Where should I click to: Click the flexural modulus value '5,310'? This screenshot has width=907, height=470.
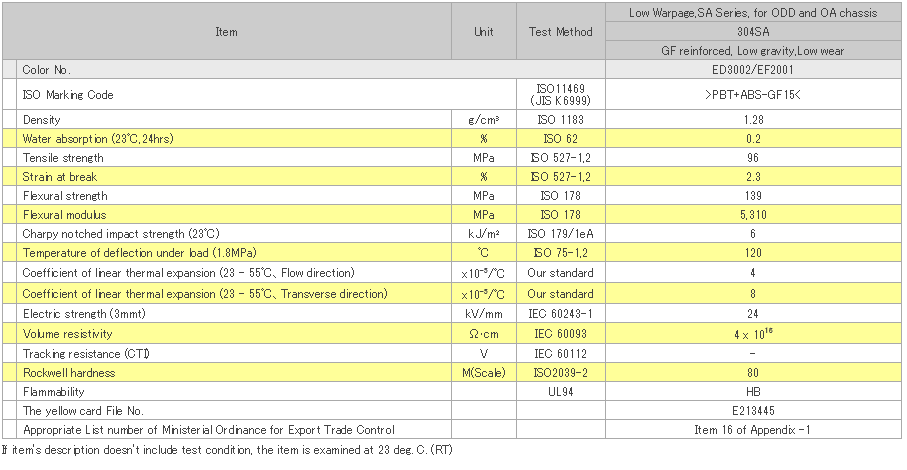(x=753, y=215)
